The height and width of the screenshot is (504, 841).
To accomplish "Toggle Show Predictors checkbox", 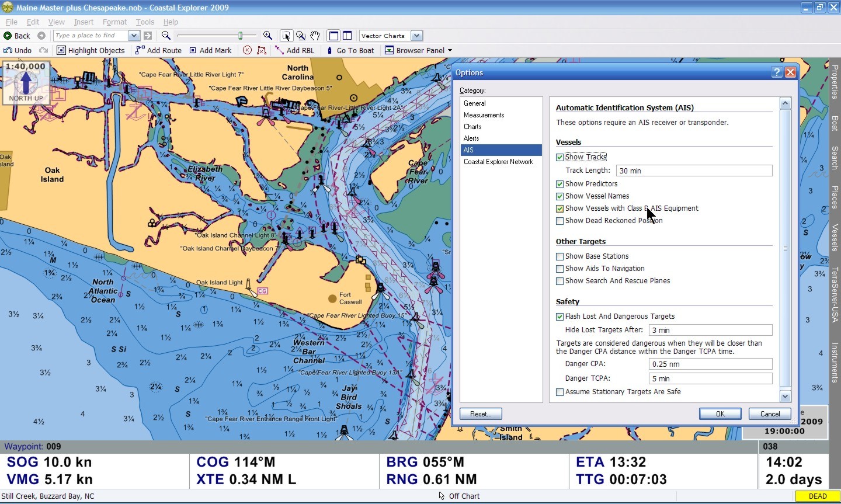I will pos(559,184).
